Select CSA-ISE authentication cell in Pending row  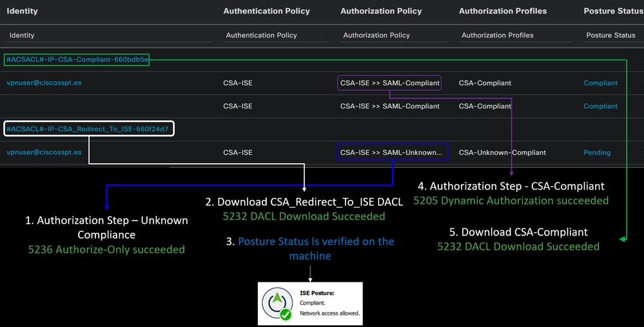pyautogui.click(x=237, y=152)
